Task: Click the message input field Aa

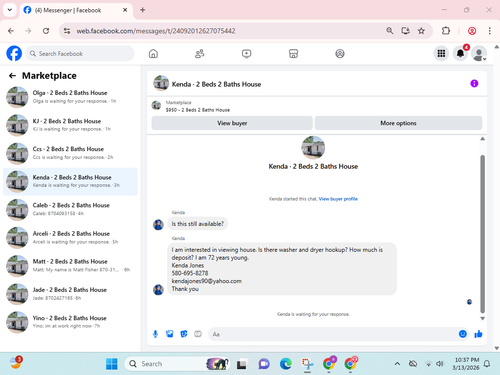Action: pyautogui.click(x=333, y=334)
